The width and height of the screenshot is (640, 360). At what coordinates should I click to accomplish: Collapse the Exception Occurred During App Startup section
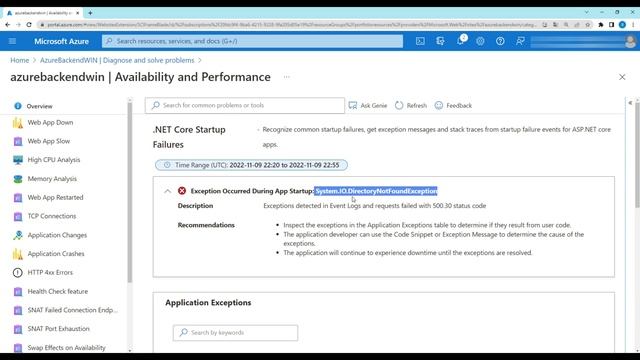click(167, 191)
